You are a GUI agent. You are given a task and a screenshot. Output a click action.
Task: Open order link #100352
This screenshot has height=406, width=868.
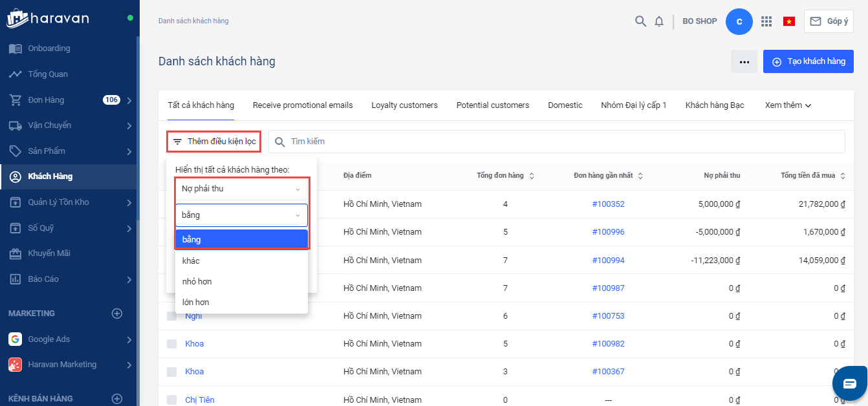pyautogui.click(x=608, y=204)
